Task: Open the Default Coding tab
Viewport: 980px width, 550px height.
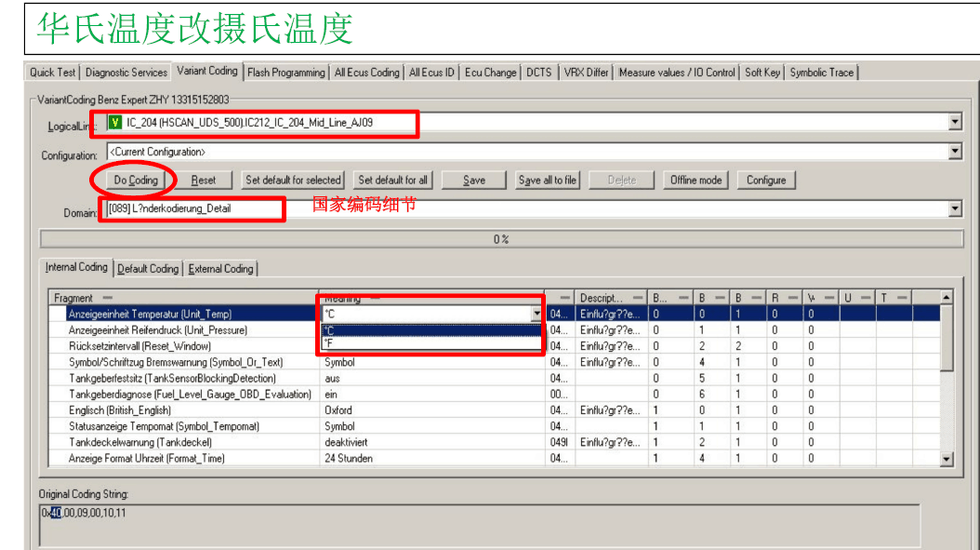Action: (148, 269)
